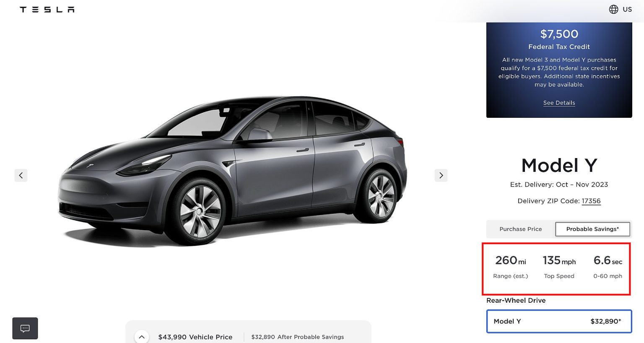Click the 135 mph Top Speed stat
This screenshot has width=644, height=343.
coord(559,267)
